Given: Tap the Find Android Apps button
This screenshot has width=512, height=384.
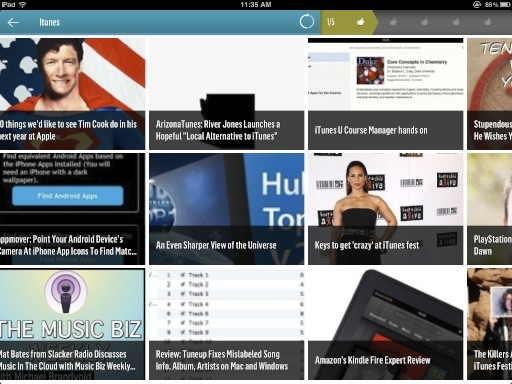Looking at the screenshot, I should [68, 196].
